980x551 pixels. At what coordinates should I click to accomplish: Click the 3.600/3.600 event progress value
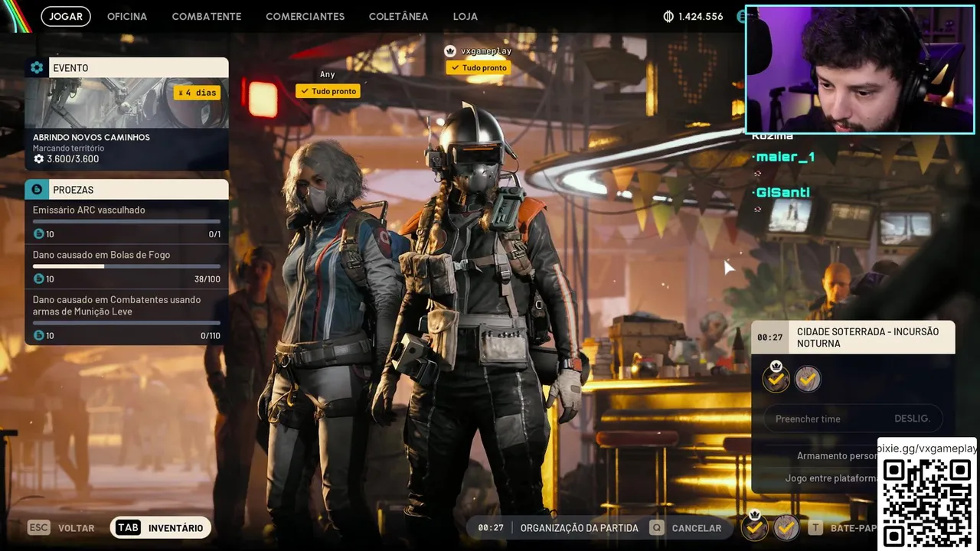[73, 159]
